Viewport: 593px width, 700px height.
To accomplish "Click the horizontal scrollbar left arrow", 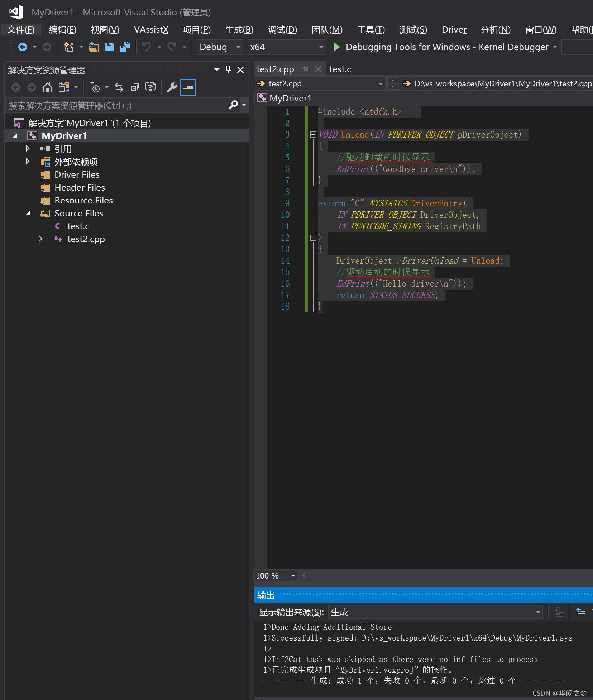I will click(304, 576).
